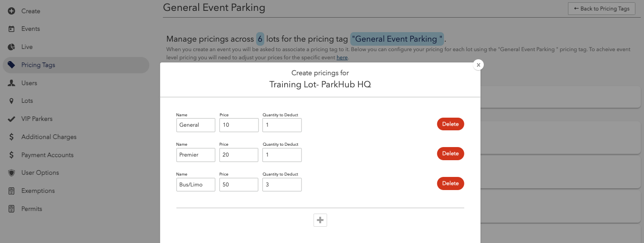Edit the Premier name field
Screen dimensions: 644x243
tap(196, 155)
